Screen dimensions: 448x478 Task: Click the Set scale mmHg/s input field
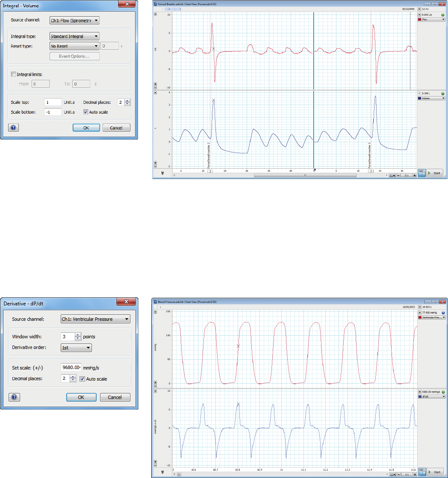point(71,367)
